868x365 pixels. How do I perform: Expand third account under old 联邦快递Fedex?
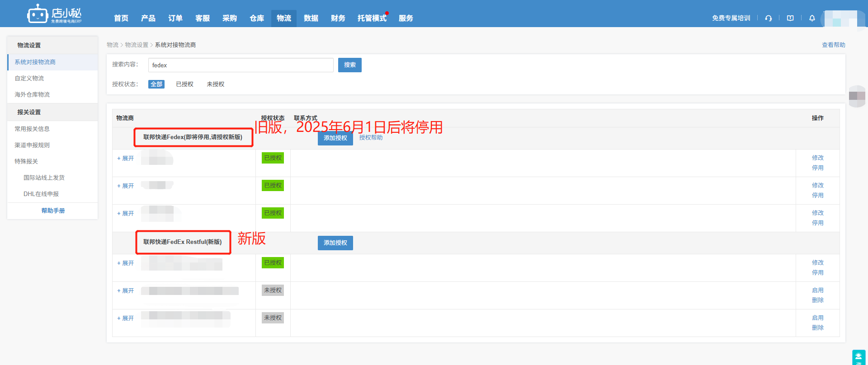click(126, 214)
